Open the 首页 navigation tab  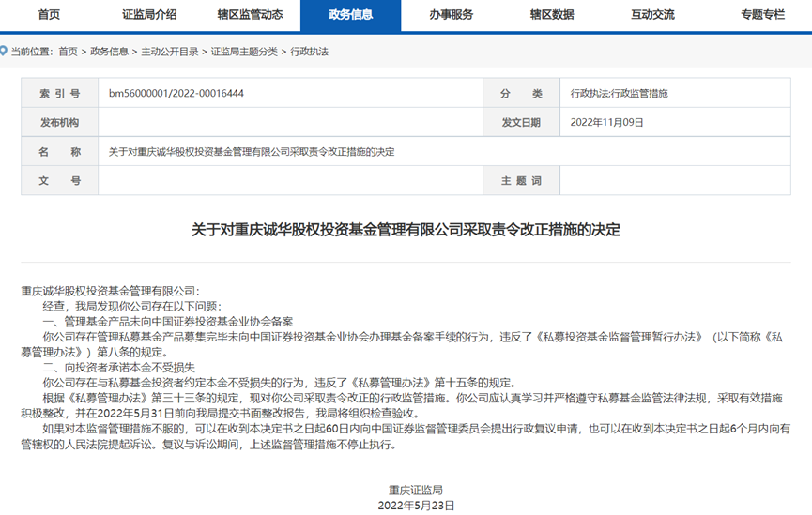49,14
